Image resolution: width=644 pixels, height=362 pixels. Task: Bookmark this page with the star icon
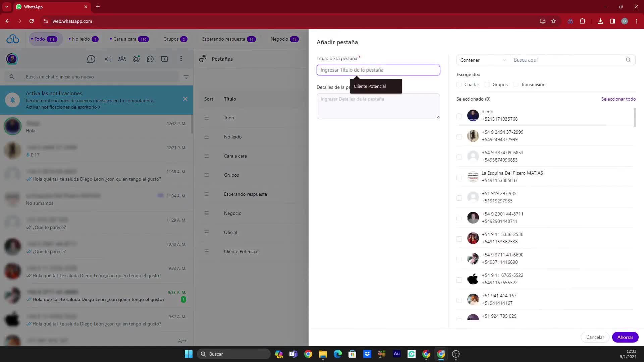[553, 21]
